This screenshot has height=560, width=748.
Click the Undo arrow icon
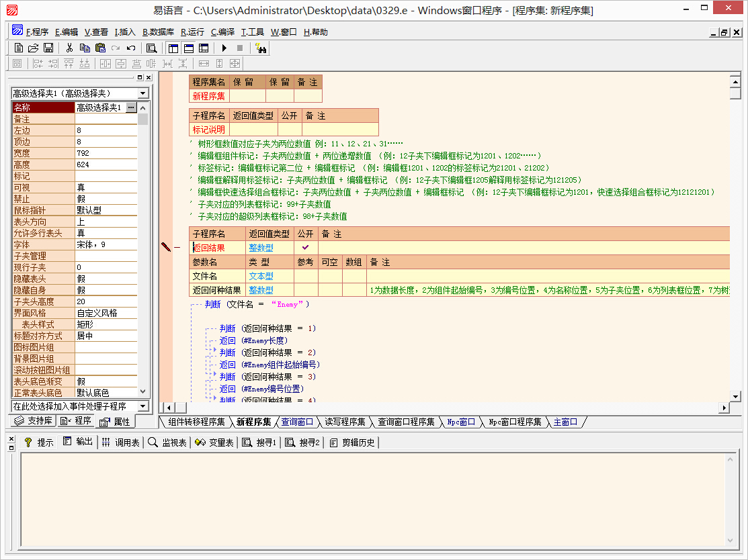click(131, 48)
